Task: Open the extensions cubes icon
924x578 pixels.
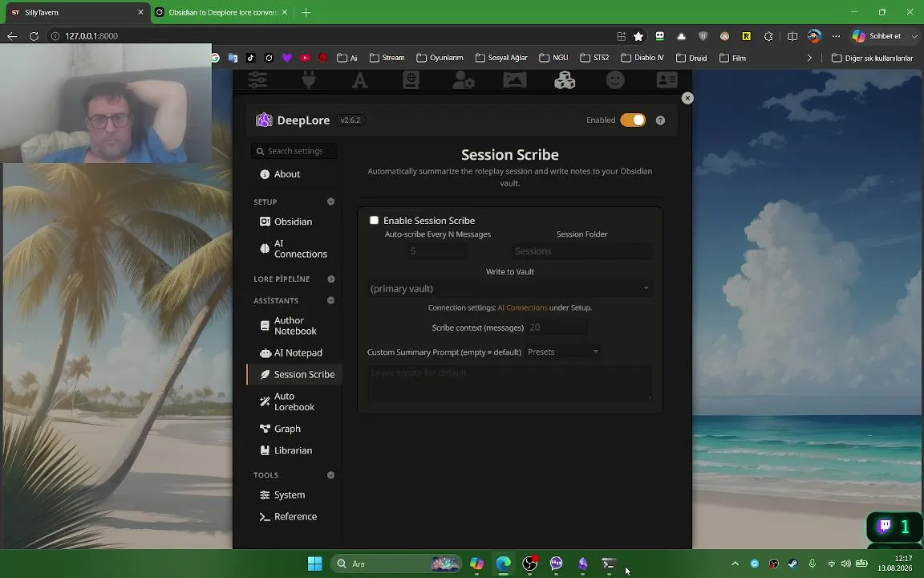Action: tap(565, 79)
